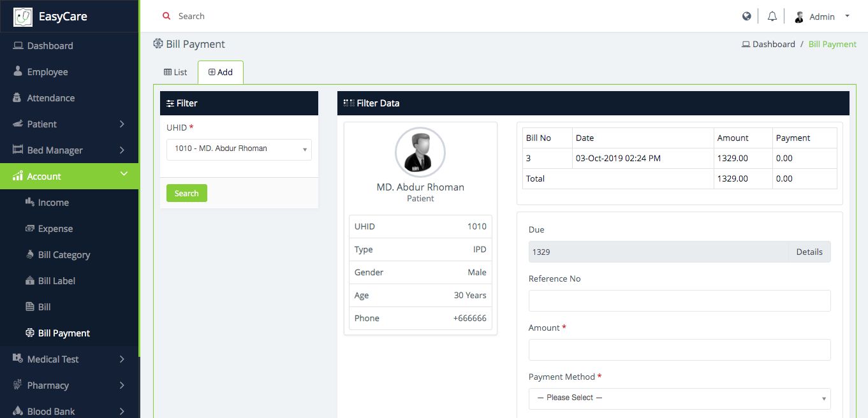Click the Attendance icon in sidebar

(x=18, y=97)
